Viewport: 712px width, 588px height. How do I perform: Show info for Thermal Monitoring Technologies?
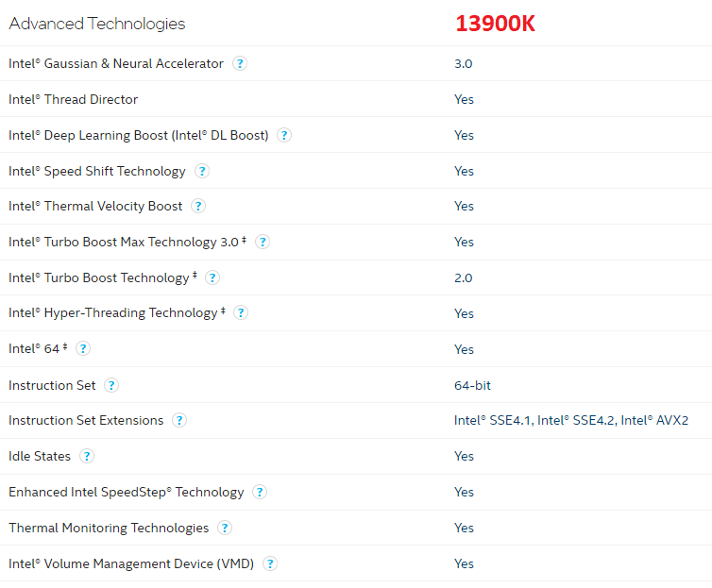pos(225,528)
